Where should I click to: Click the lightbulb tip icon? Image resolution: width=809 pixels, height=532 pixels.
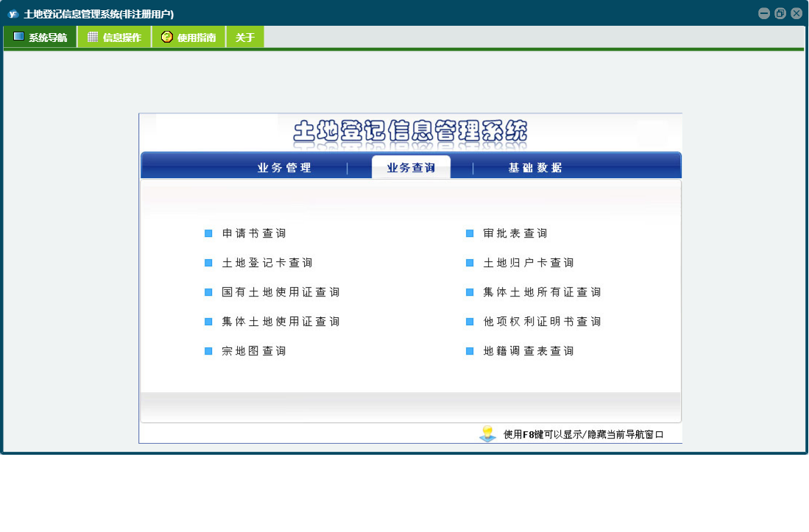[x=487, y=433]
